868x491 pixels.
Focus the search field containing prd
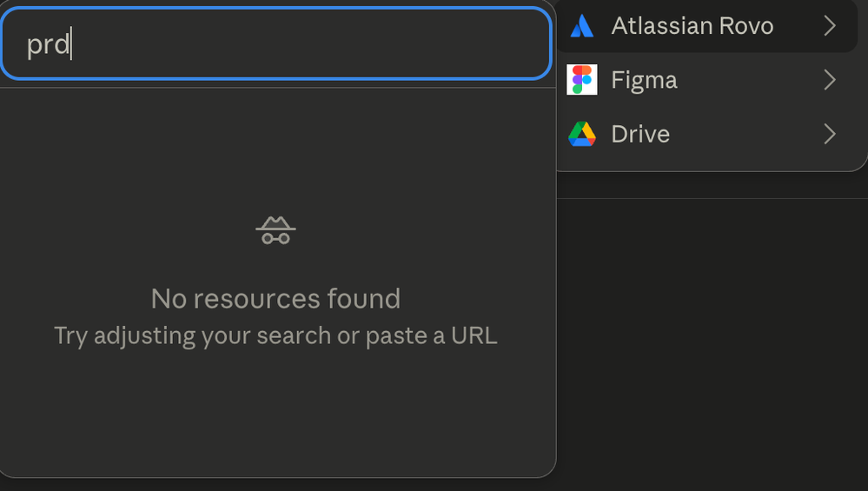275,43
